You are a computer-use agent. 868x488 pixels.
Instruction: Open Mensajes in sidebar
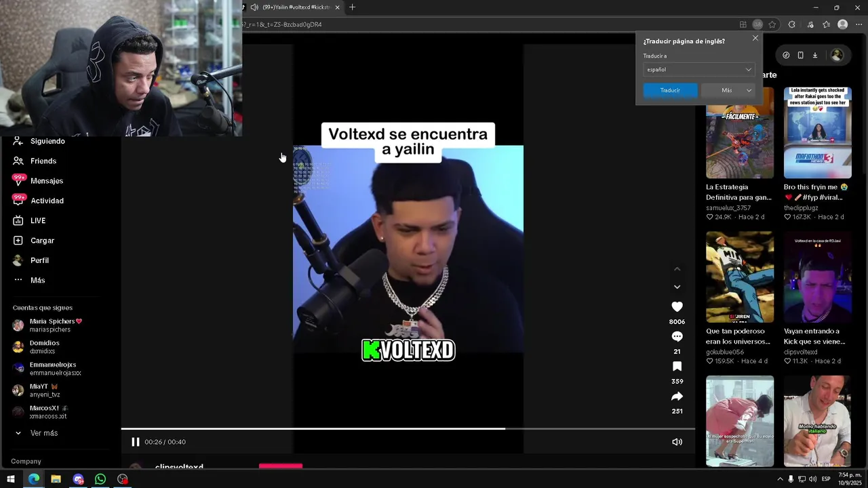(38, 181)
